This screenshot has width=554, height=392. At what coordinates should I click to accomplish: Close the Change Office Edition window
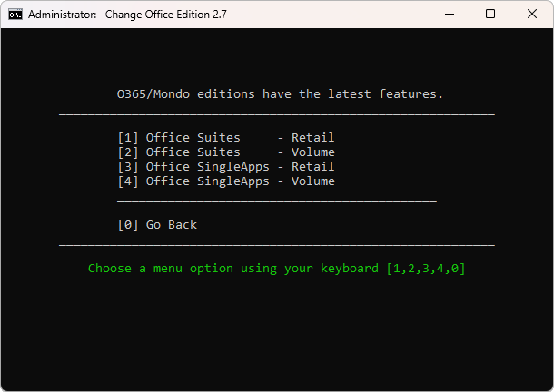pos(532,15)
